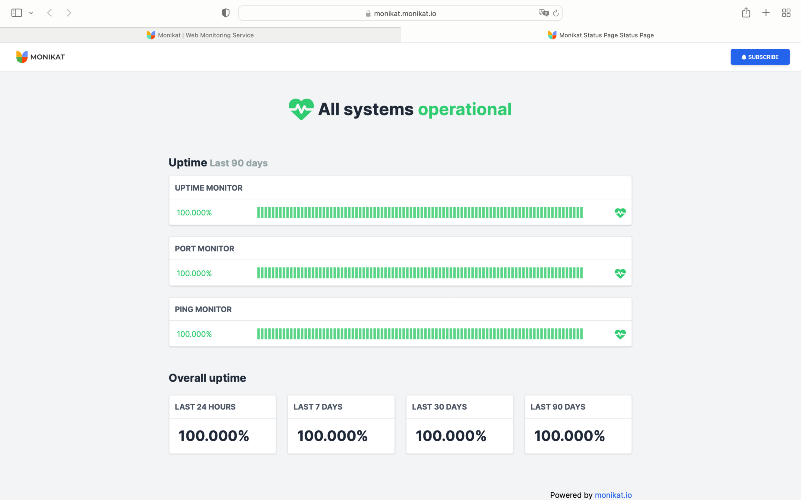Open a new tab with plus icon
Viewport: 801px width, 500px height.
[x=766, y=13]
